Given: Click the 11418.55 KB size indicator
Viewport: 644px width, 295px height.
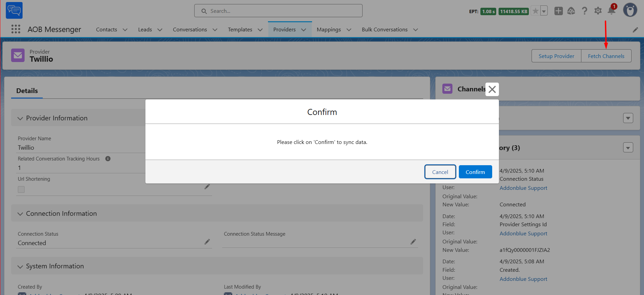Looking at the screenshot, I should 513,11.
